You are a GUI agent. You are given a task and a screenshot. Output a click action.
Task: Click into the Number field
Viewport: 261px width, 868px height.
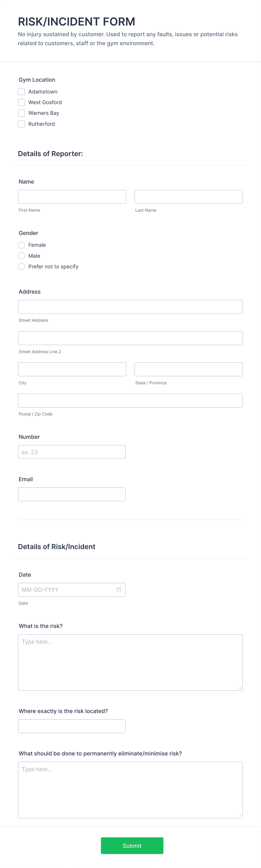(x=72, y=451)
